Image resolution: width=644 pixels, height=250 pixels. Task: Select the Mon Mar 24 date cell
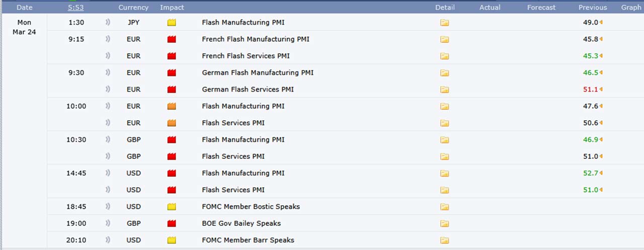click(24, 27)
